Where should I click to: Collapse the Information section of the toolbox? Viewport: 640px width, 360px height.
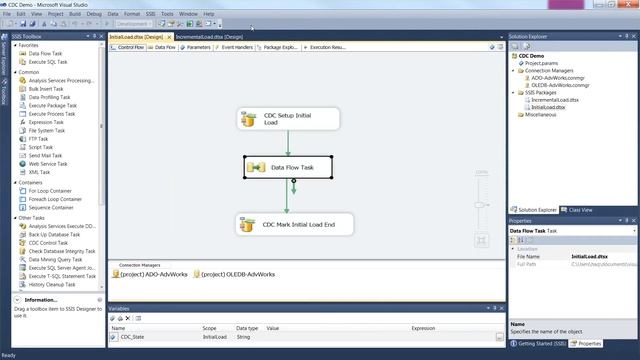17,300
